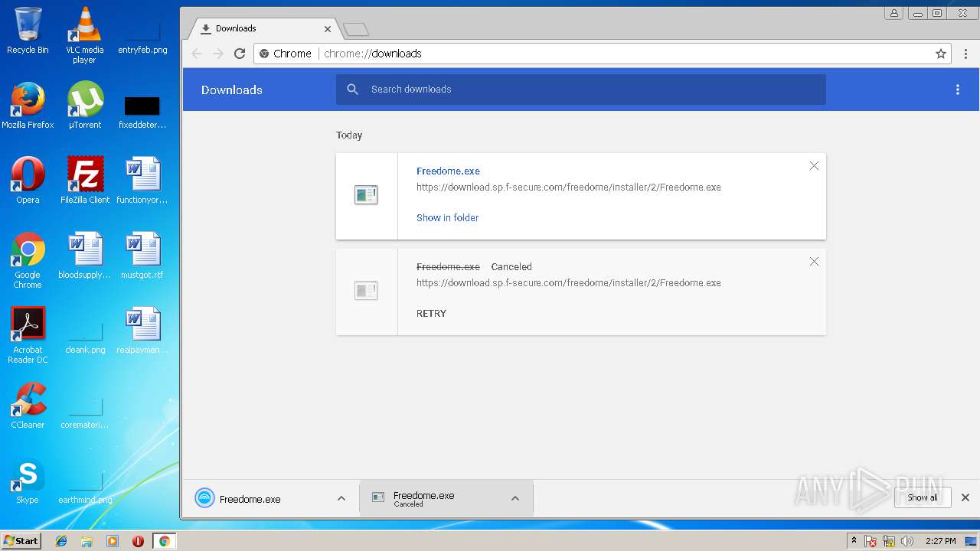Screen dimensions: 980x551
Task: Open the Windows Start menu
Action: click(21, 540)
